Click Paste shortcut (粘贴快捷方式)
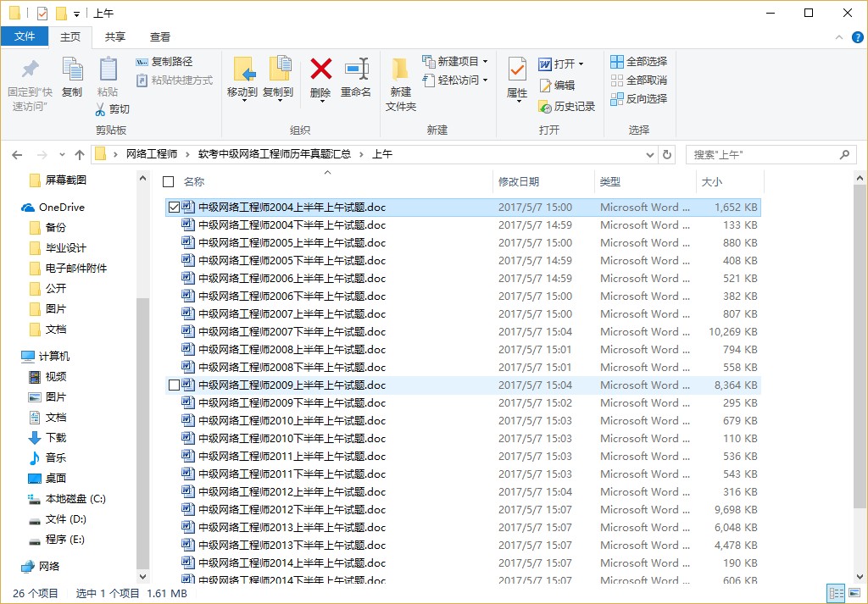This screenshot has width=868, height=604. click(175, 80)
